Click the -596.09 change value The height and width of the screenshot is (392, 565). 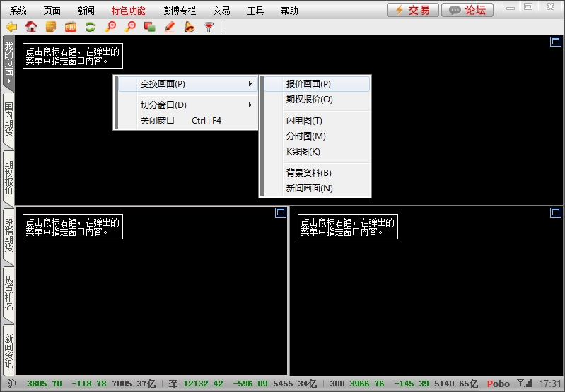pos(250,384)
